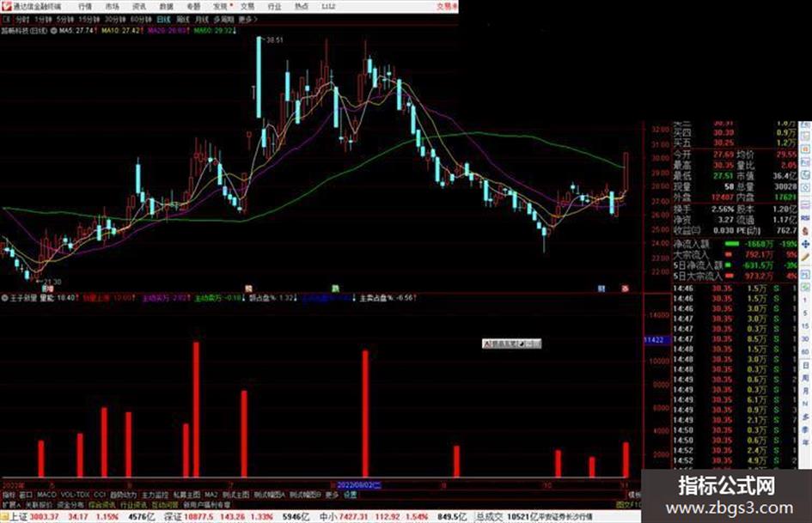The width and height of the screenshot is (812, 523).
Task: Open the 关联报价 tab
Action: [39, 504]
